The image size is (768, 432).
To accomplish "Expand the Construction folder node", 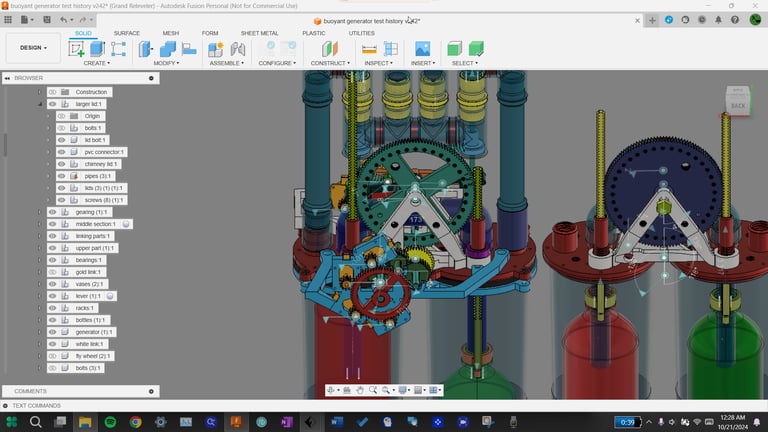I will pyautogui.click(x=40, y=92).
